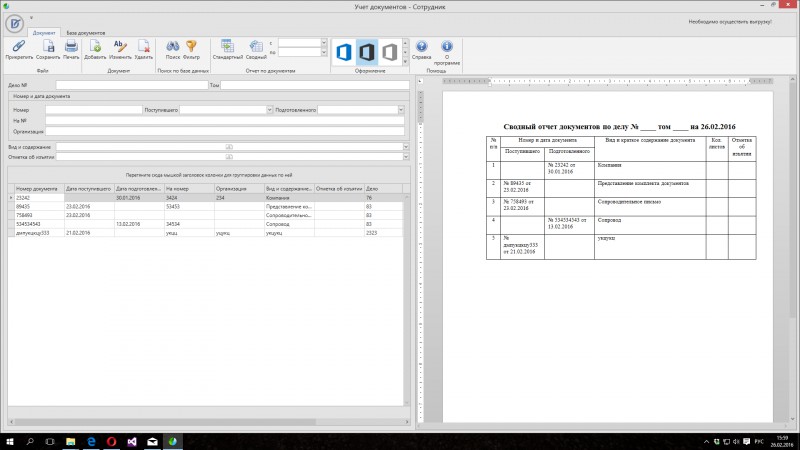Click the Добавить document icon
This screenshot has width=800, height=450.
pos(95,46)
